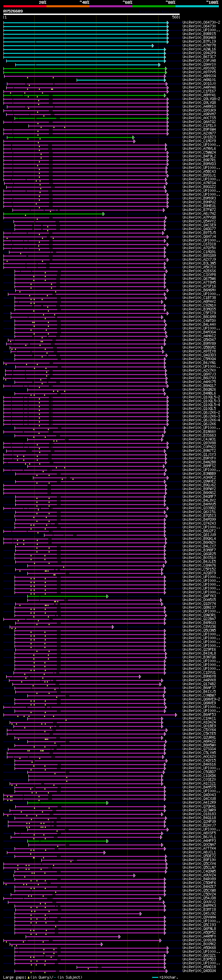Select hit UniRef100_Q9LVQ8-2
The height and width of the screenshot is (980, 222).
tap(201, 99)
